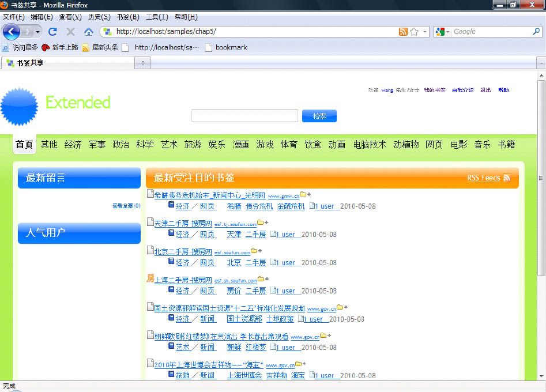This screenshot has height=392, width=546.
Task: Click the 查看全部(0) link
Action: pos(126,206)
